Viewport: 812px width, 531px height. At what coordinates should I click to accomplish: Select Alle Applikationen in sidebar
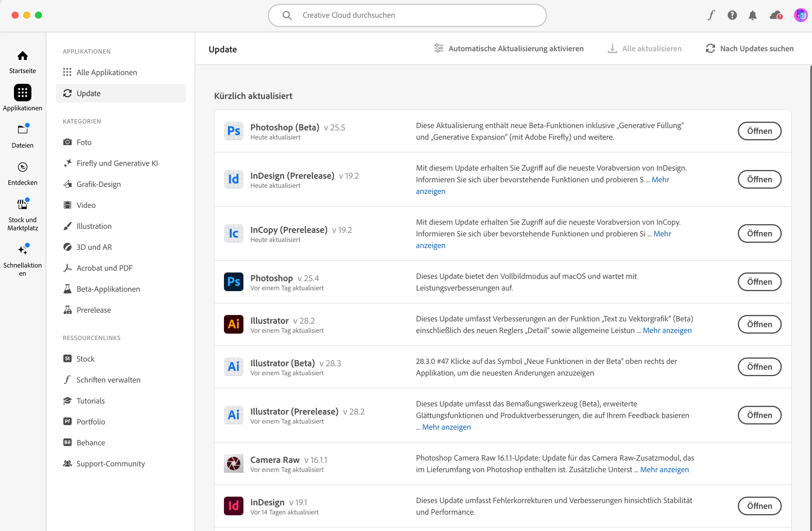point(106,72)
